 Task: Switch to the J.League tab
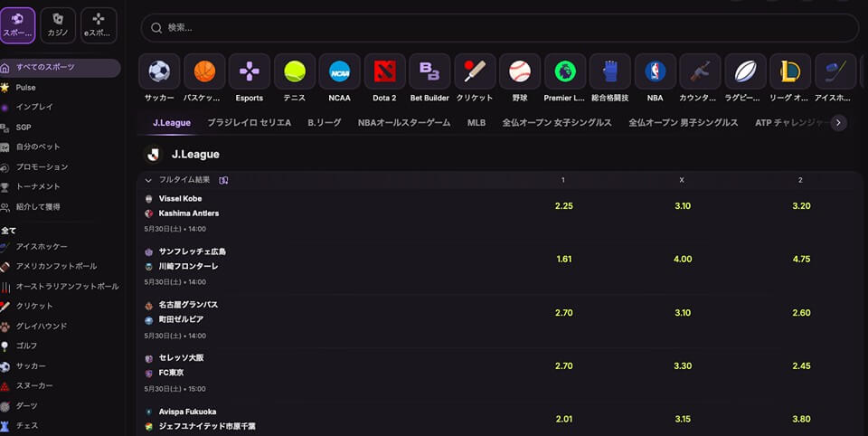pyautogui.click(x=172, y=123)
